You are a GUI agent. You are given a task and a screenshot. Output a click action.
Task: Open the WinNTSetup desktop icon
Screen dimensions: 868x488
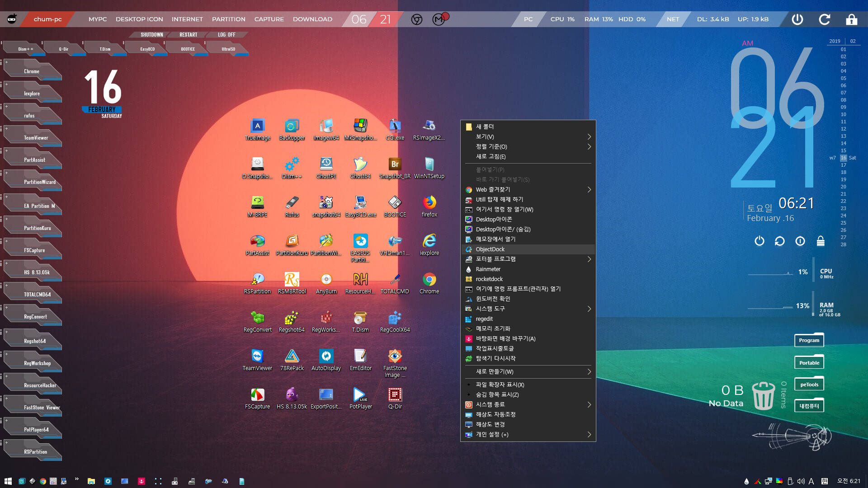coord(429,168)
